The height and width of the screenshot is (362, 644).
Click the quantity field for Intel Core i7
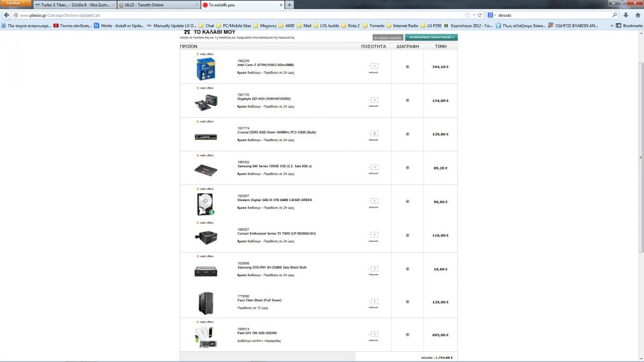click(x=374, y=67)
